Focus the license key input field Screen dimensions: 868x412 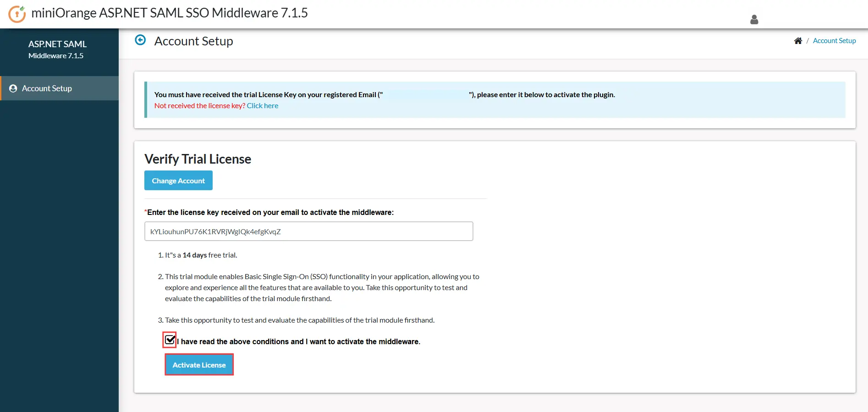[x=308, y=231]
